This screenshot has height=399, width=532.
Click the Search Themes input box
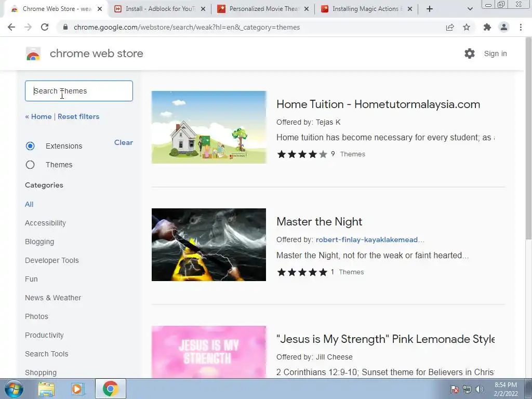(x=79, y=91)
